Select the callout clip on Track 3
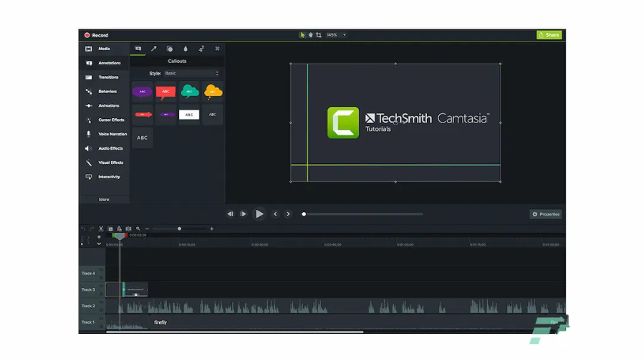This screenshot has height=361, width=644. 135,289
